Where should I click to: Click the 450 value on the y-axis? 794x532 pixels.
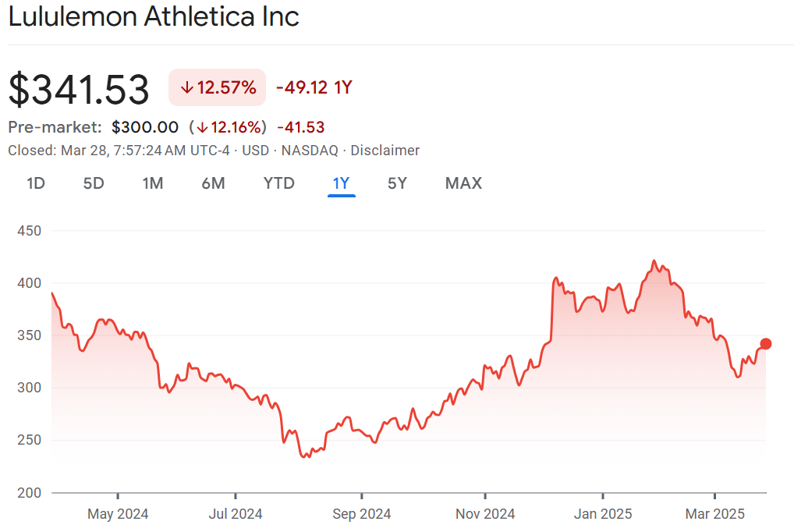[28, 231]
